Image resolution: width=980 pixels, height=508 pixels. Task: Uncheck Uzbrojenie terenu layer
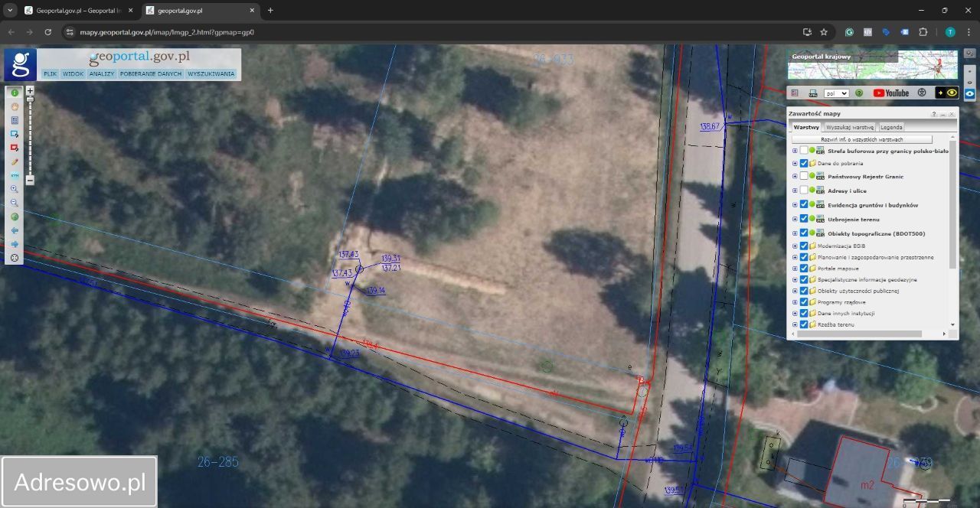click(x=804, y=219)
